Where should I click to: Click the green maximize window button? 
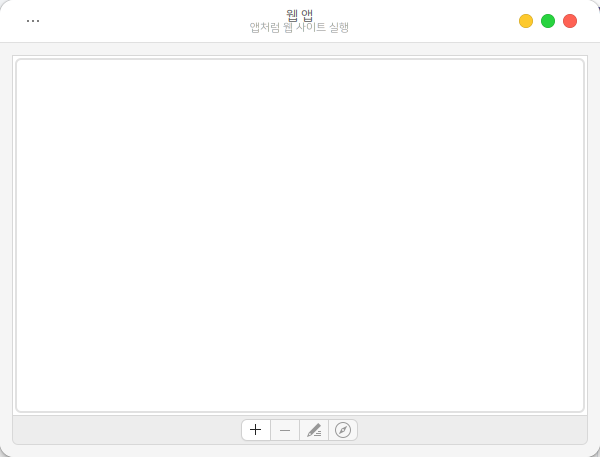(548, 21)
